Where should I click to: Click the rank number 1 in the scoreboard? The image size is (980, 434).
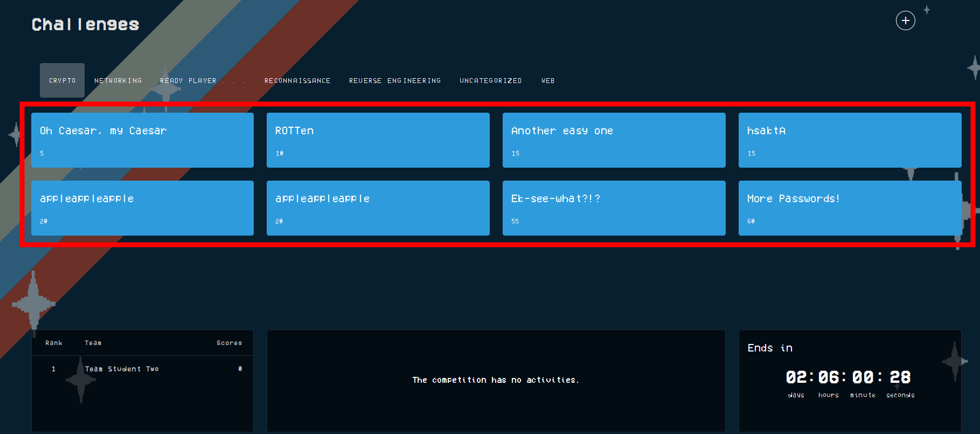(53, 369)
